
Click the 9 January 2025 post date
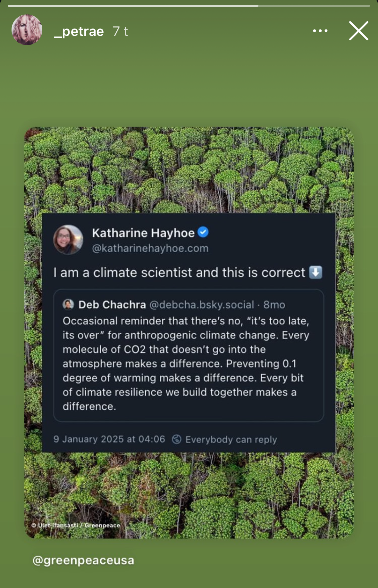coord(109,439)
